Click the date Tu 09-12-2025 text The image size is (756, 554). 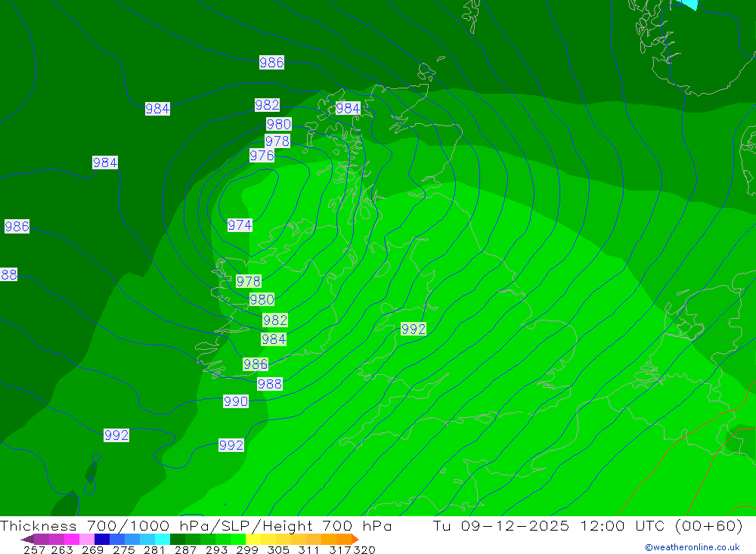[x=500, y=525]
